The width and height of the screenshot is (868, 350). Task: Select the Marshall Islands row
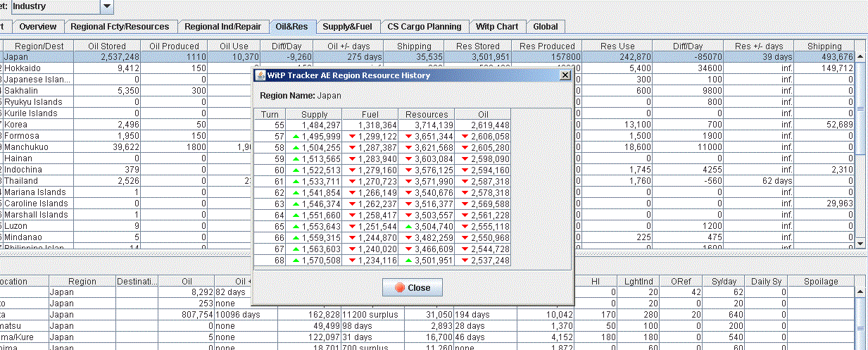tap(428, 215)
